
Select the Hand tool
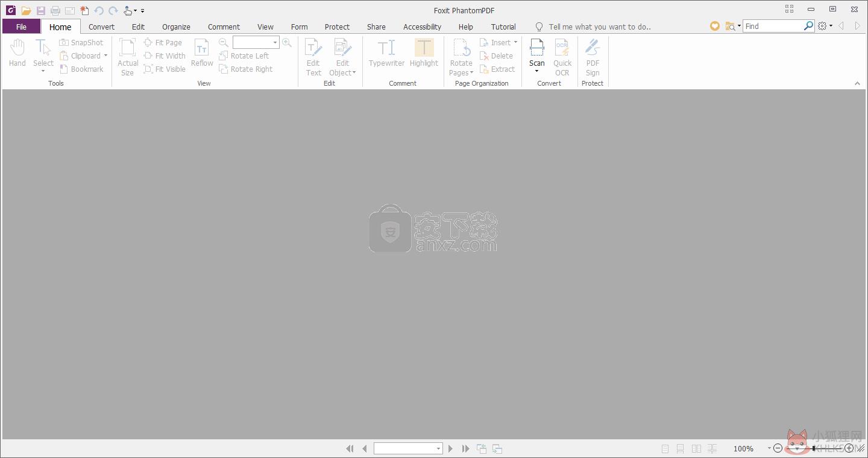pos(17,52)
